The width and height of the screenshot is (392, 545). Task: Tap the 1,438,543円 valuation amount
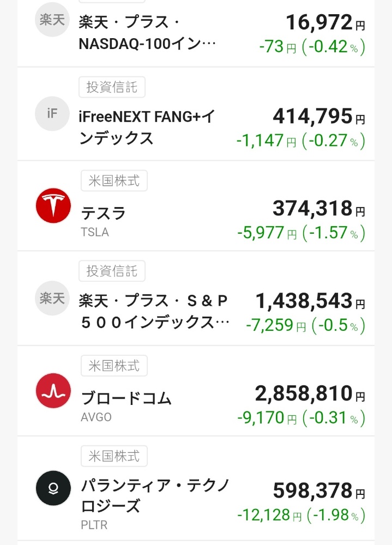point(310,301)
